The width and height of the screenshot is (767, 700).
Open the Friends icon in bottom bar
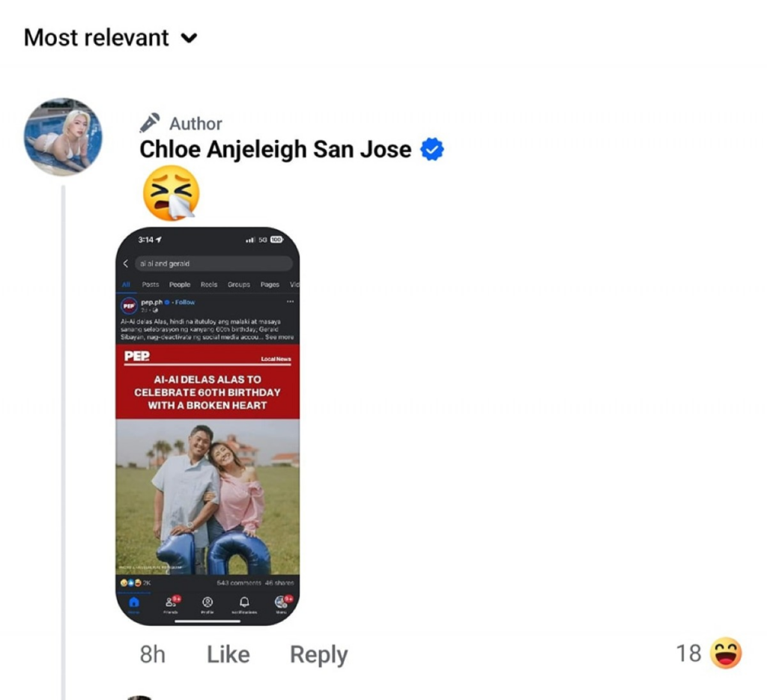pos(172,603)
